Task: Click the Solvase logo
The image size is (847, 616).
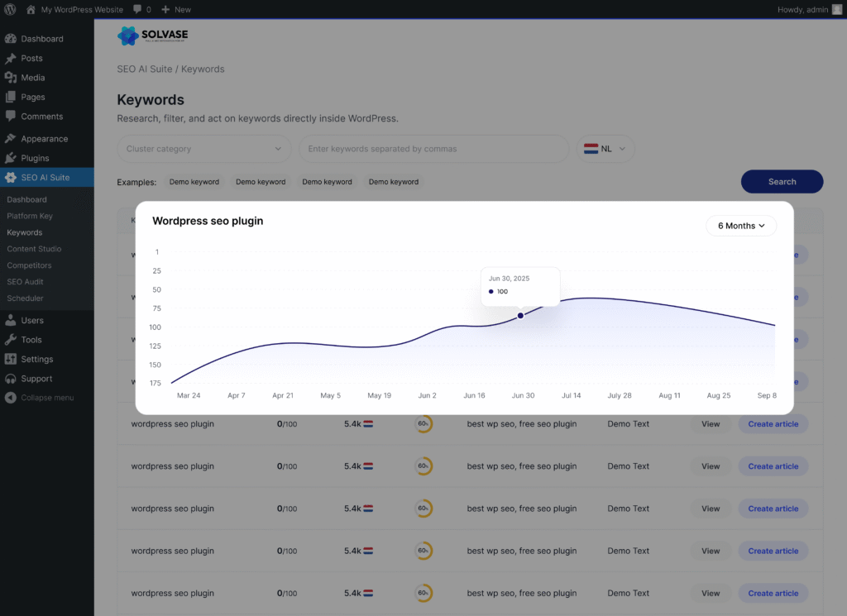Action: pyautogui.click(x=153, y=36)
